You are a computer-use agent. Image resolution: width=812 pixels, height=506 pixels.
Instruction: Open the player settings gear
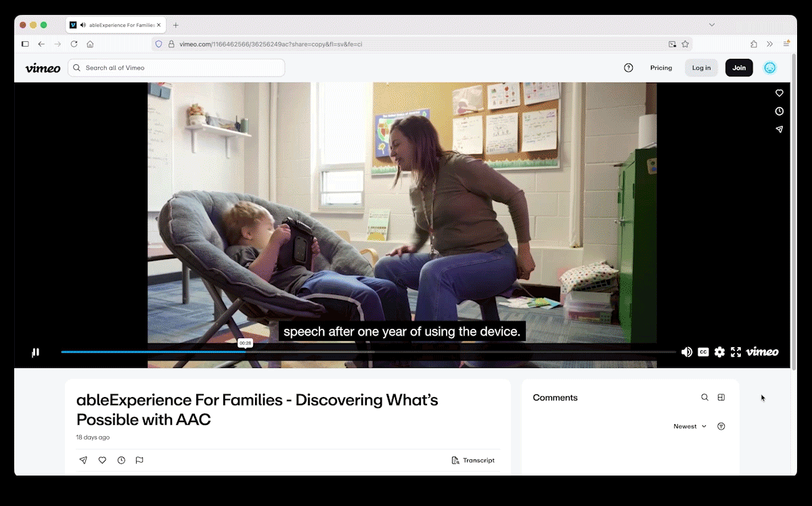(719, 352)
